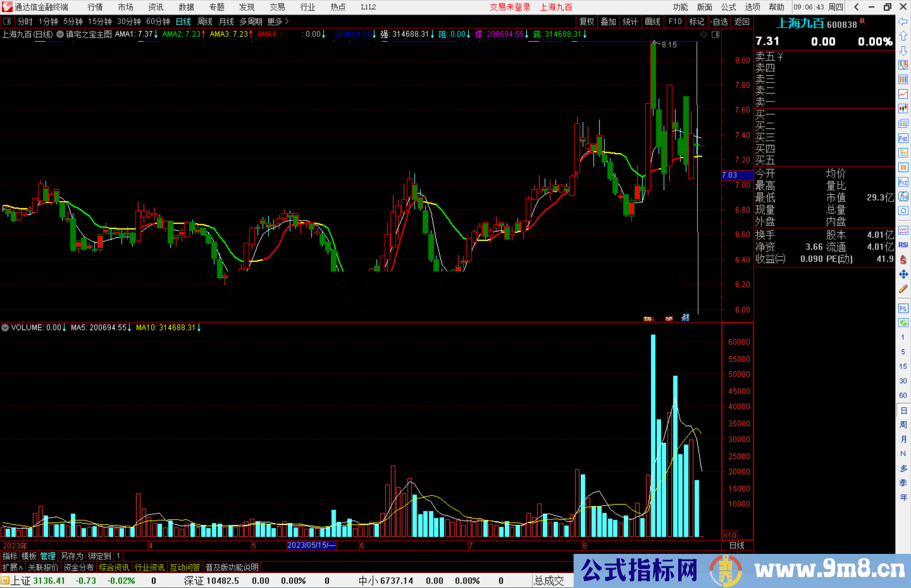Viewport: 911px width, 588px height.
Task: Click the 上海九百 link in title bar
Action: coord(556,7)
